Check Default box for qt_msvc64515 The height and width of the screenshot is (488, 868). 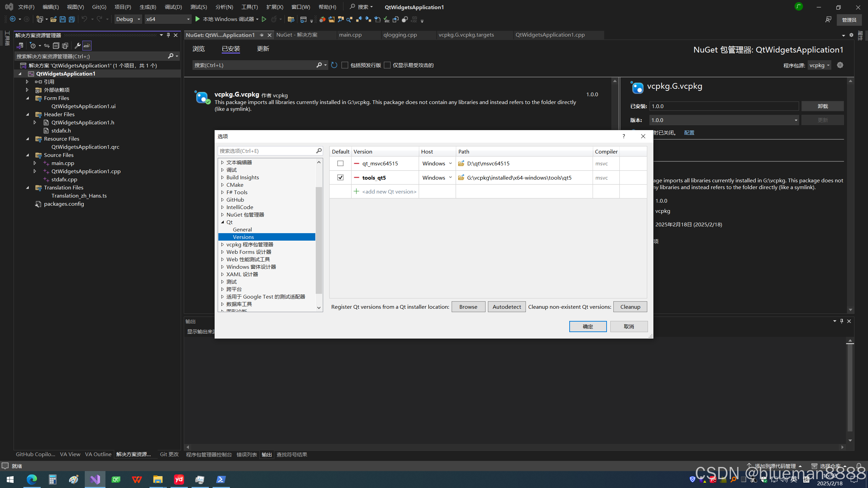click(x=340, y=163)
